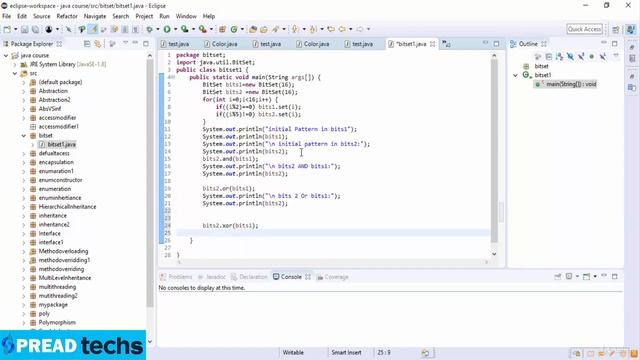Viewport: 640px width, 360px height.
Task: Open the Refactor menu
Action: pyautogui.click(x=67, y=16)
